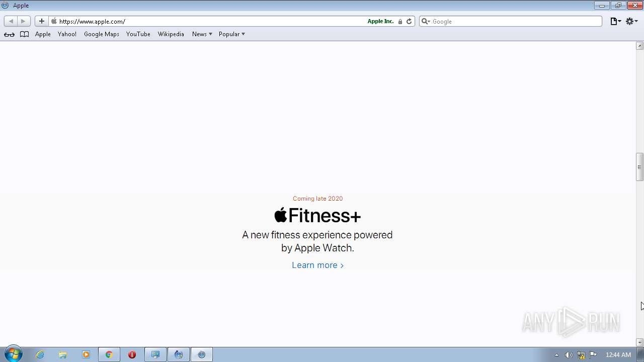Expand the News bookmarks folder

pyautogui.click(x=202, y=34)
